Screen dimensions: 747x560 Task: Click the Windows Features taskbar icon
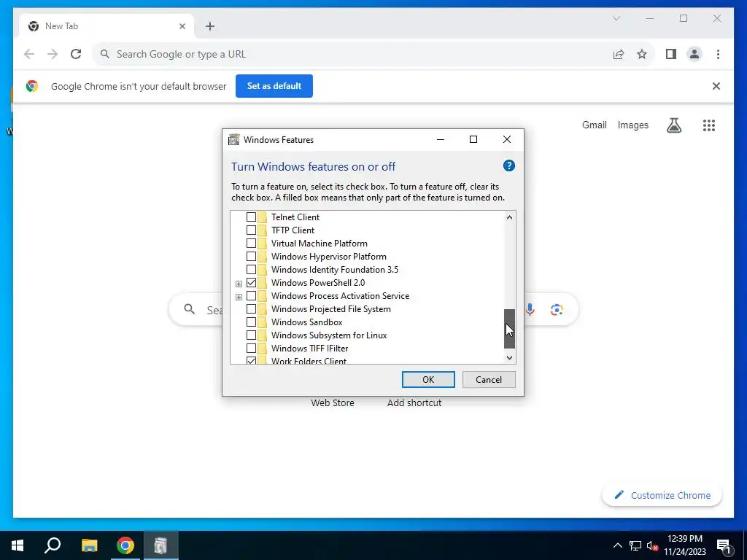click(161, 545)
